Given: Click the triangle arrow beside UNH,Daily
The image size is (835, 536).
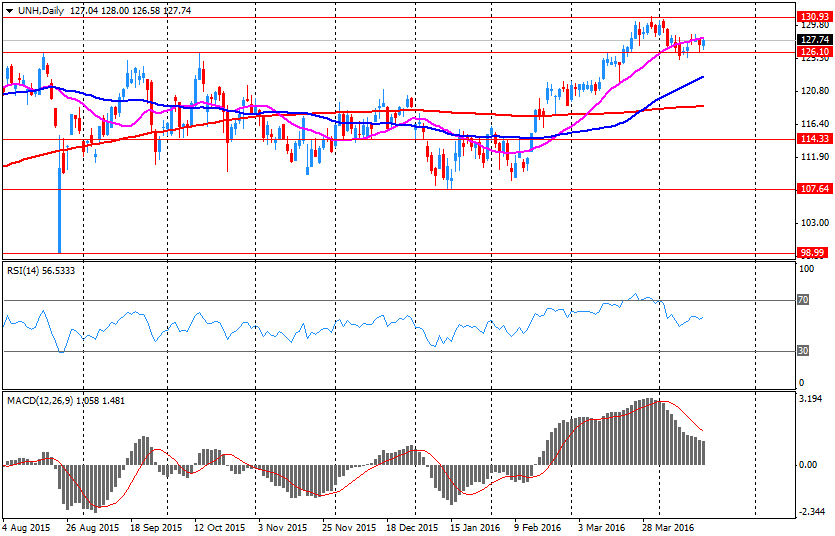Looking at the screenshot, I should [10, 11].
